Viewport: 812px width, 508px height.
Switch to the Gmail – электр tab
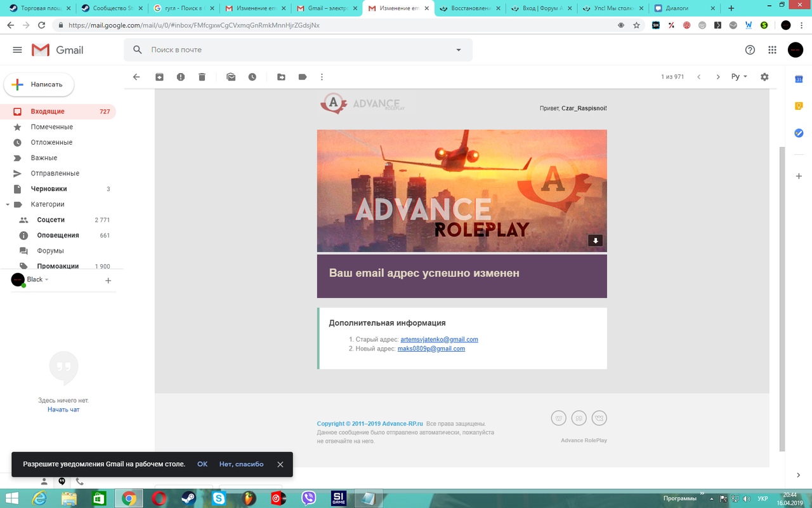tap(325, 8)
